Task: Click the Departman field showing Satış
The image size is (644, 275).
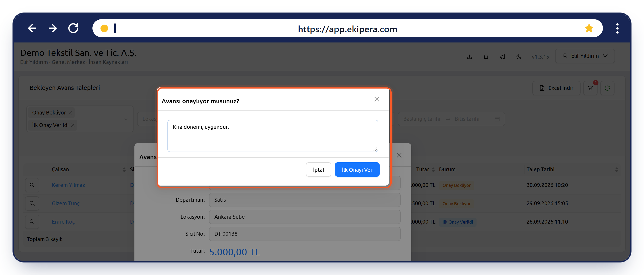Action: click(305, 200)
